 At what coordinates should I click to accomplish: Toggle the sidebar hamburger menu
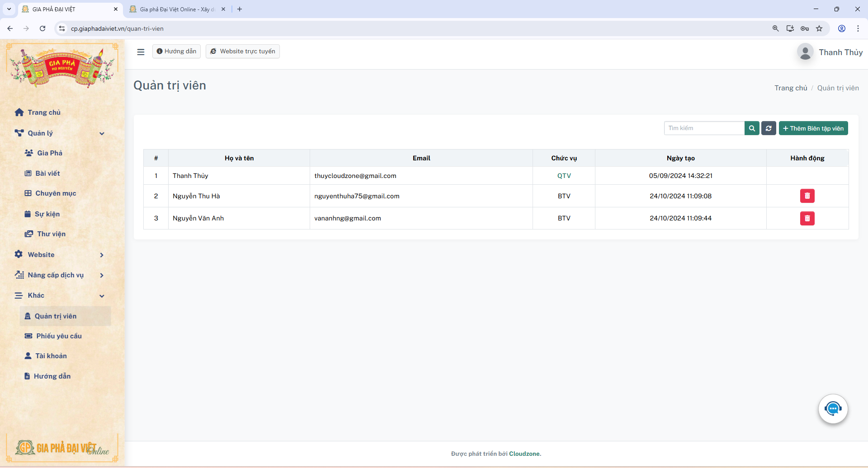[x=141, y=52]
